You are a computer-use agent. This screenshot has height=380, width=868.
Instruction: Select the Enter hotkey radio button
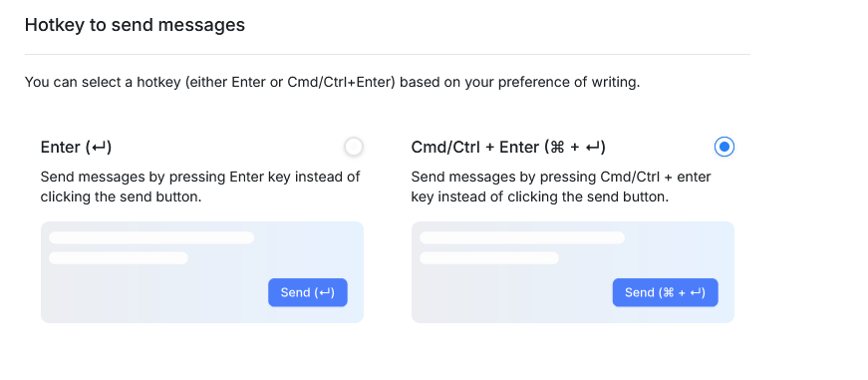[353, 147]
